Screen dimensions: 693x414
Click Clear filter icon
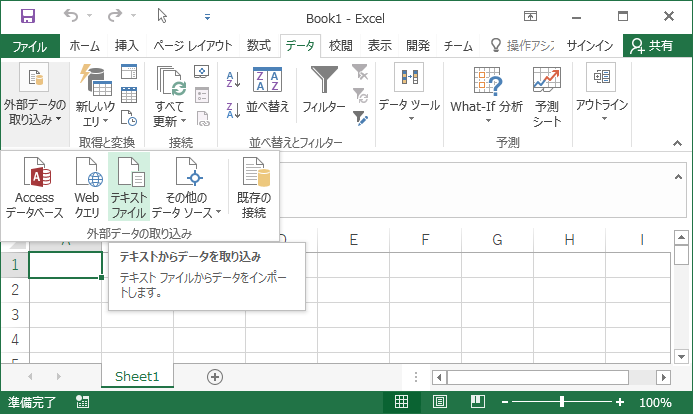coord(360,72)
